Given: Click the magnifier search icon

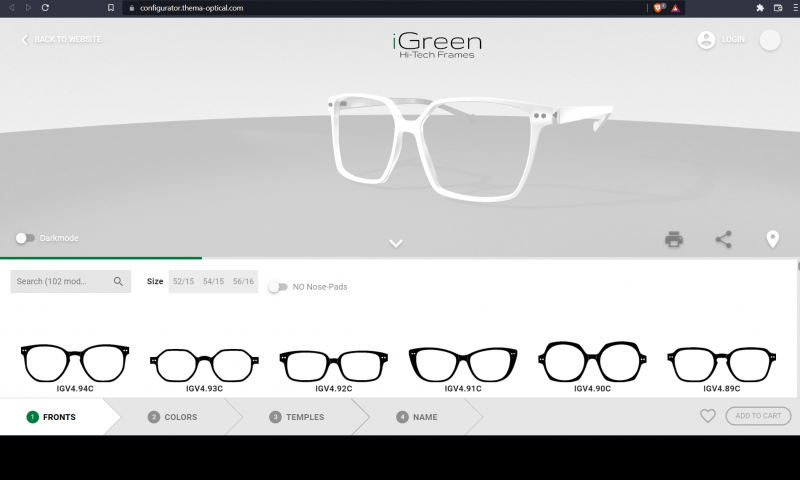Looking at the screenshot, I should click(x=118, y=282).
